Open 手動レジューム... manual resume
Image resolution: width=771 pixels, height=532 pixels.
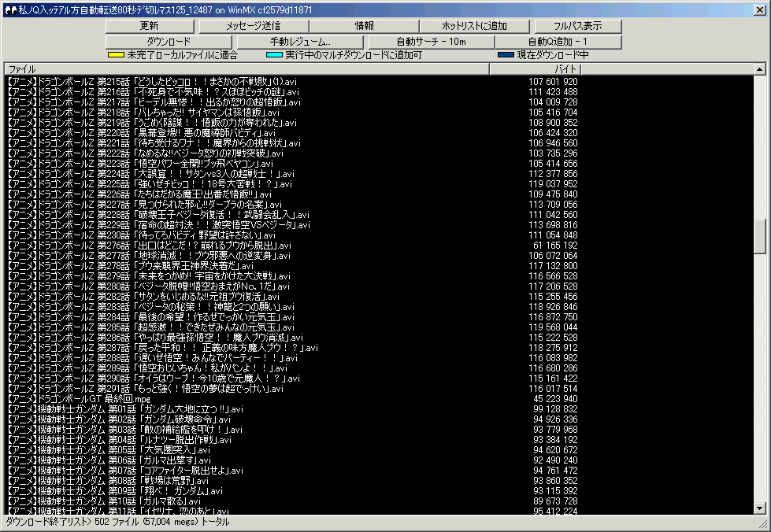pos(300,41)
